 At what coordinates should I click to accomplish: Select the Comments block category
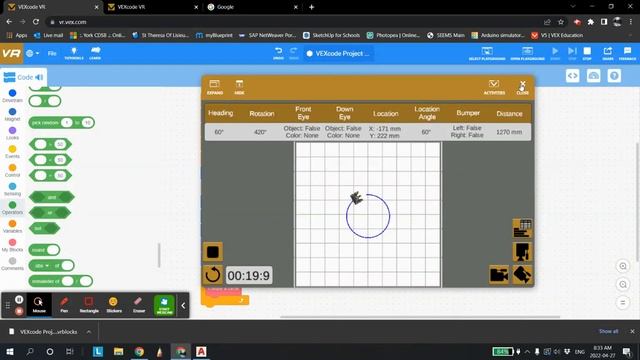pos(12,264)
